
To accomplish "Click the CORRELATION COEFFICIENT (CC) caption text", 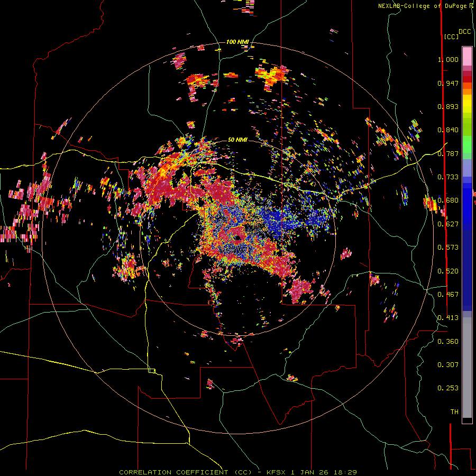I will click(186, 472).
